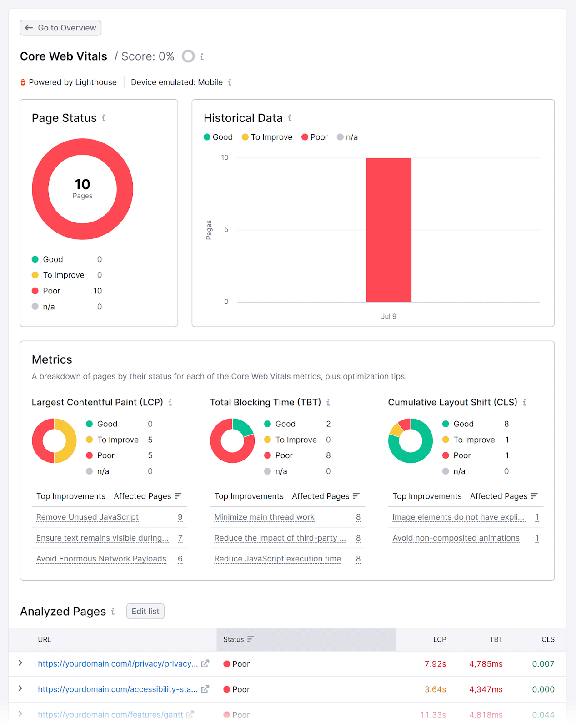This screenshot has height=728, width=576.
Task: Click affected pages count 9 for Unused JavaScript
Action: coord(180,517)
